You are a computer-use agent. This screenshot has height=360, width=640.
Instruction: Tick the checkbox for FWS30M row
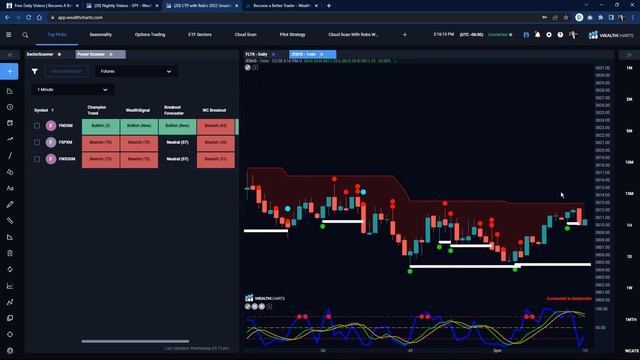click(x=37, y=159)
